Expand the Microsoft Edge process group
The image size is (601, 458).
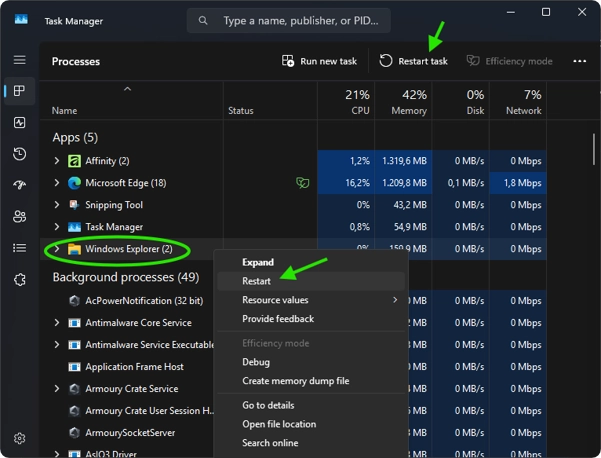(57, 183)
